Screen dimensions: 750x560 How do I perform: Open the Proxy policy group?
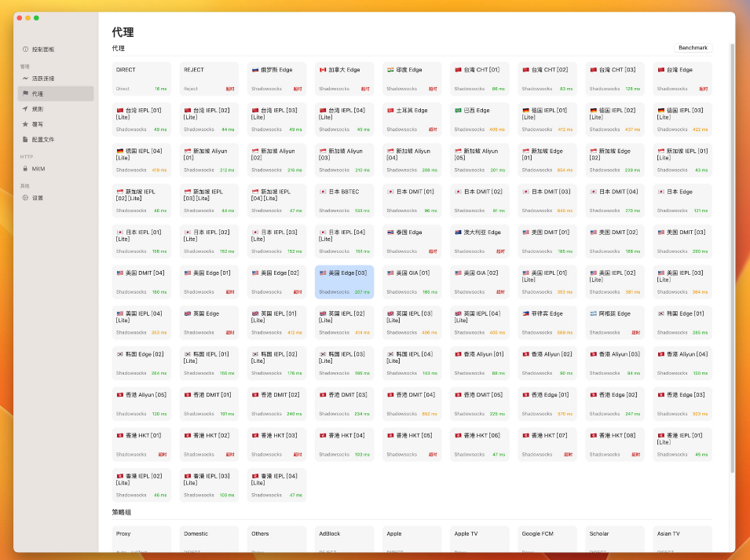pos(141,539)
